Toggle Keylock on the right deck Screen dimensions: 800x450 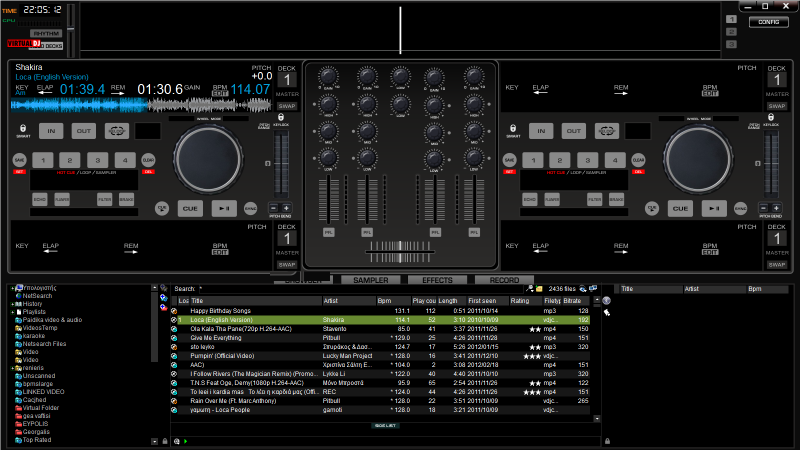[770, 117]
